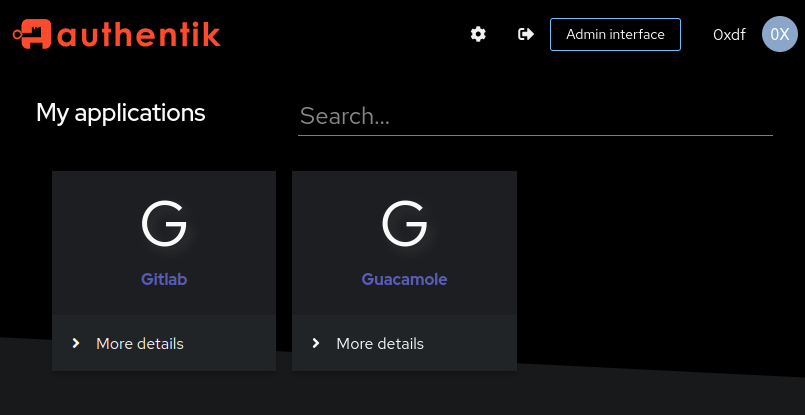The width and height of the screenshot is (805, 415).
Task: Click the 0X user avatar circle
Action: click(780, 34)
